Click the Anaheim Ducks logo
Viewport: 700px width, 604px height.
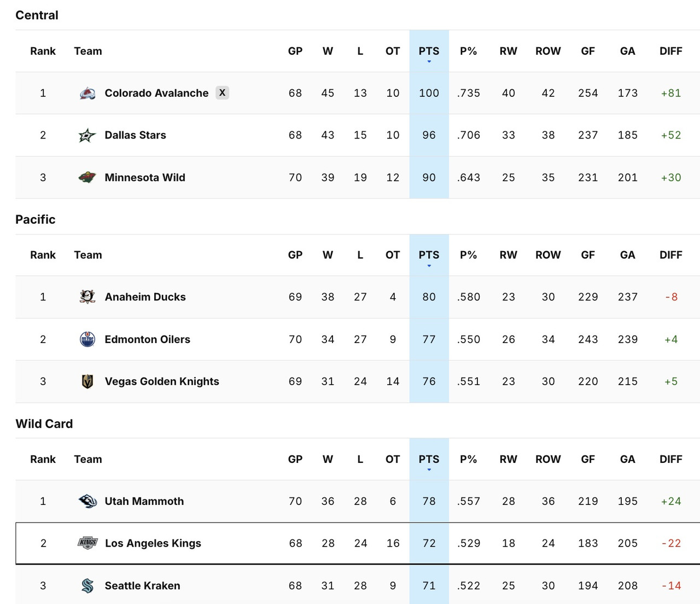[x=87, y=297]
